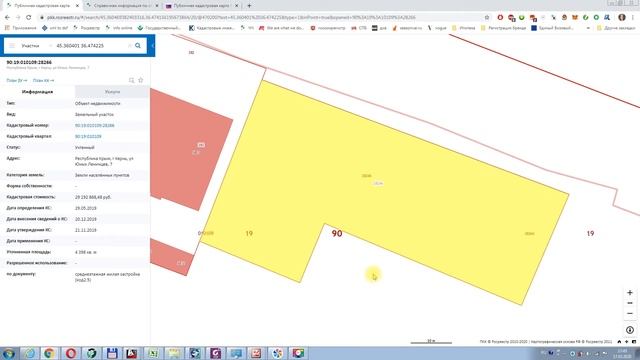Open the purple G app in taskbar
This screenshot has width=640, height=360.
click(215, 353)
